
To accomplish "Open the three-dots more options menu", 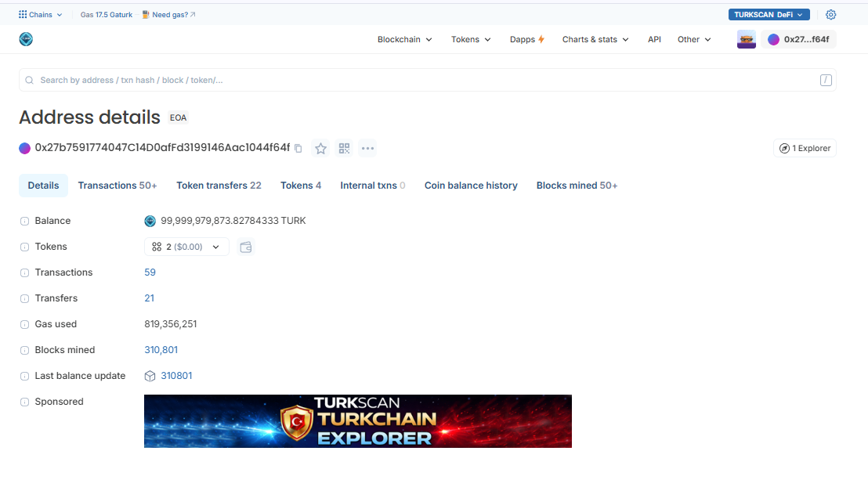I will pos(367,148).
